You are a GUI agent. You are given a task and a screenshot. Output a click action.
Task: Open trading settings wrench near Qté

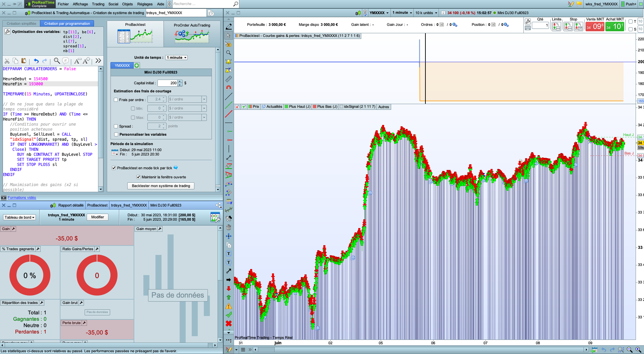tap(528, 21)
